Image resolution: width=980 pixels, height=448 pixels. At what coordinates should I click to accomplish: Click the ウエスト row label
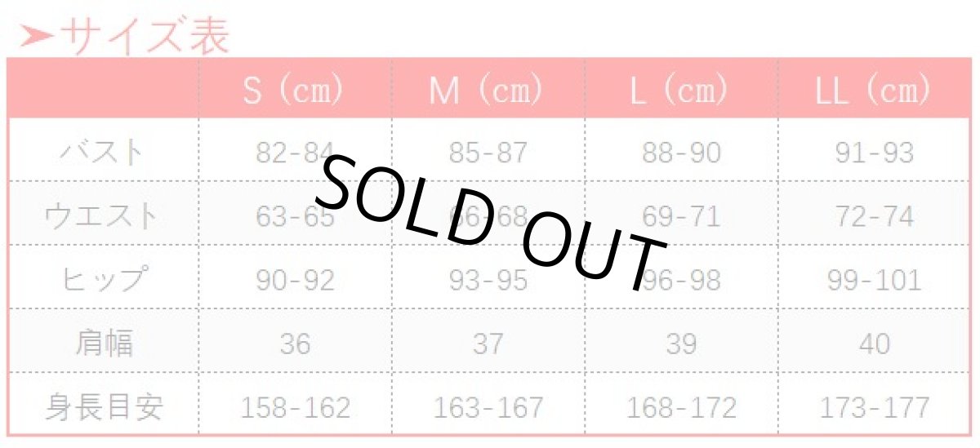click(101, 216)
